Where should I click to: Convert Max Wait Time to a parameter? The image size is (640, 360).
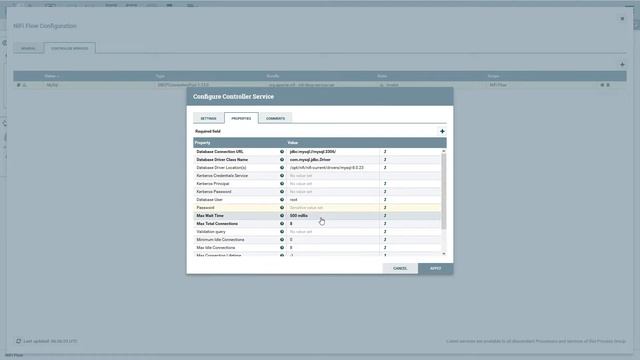click(x=385, y=216)
